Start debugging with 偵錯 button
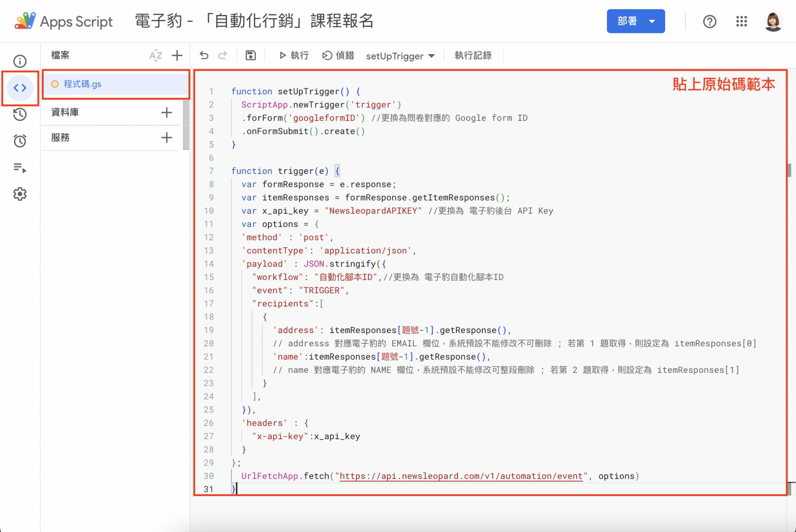Viewport: 796px width, 532px height. (338, 55)
